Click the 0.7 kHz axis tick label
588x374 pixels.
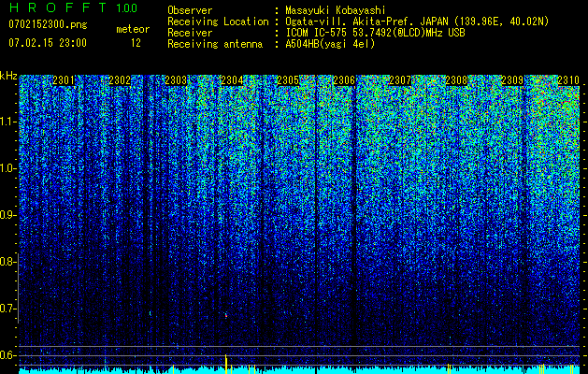8,309
